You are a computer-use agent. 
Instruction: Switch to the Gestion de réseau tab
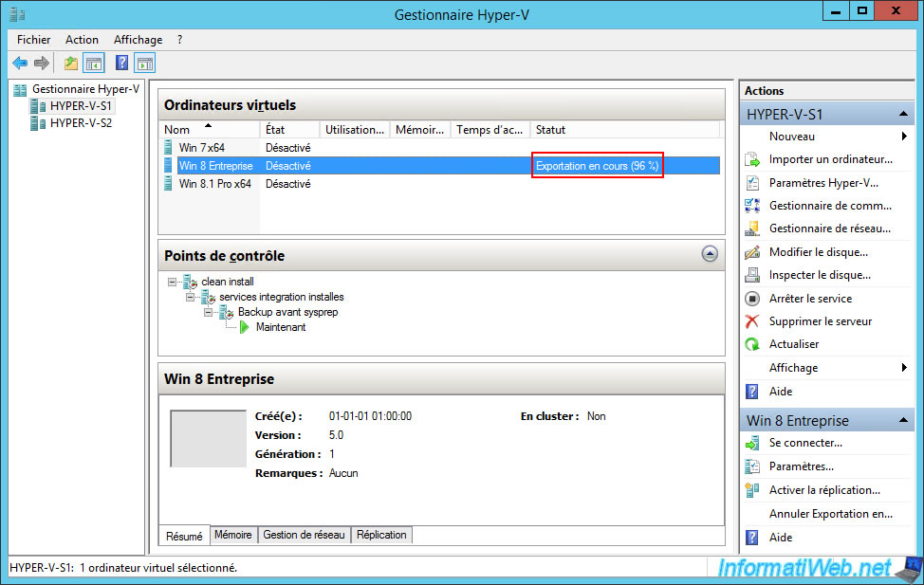click(304, 535)
